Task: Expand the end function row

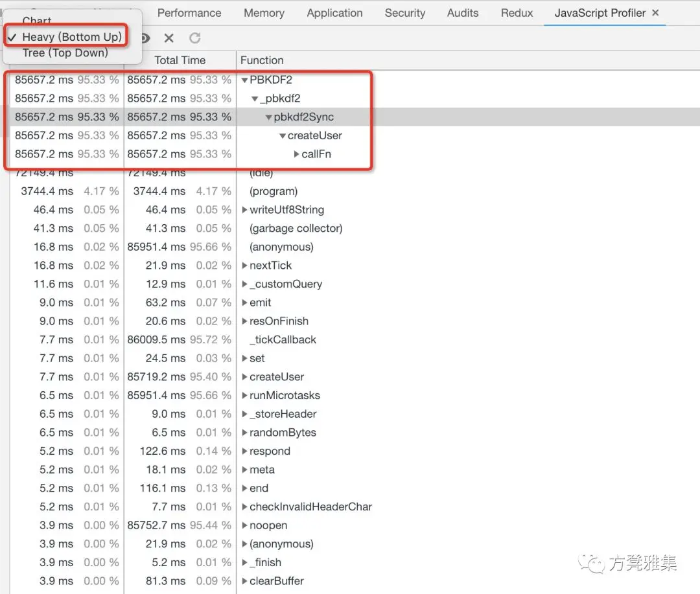Action: [244, 488]
